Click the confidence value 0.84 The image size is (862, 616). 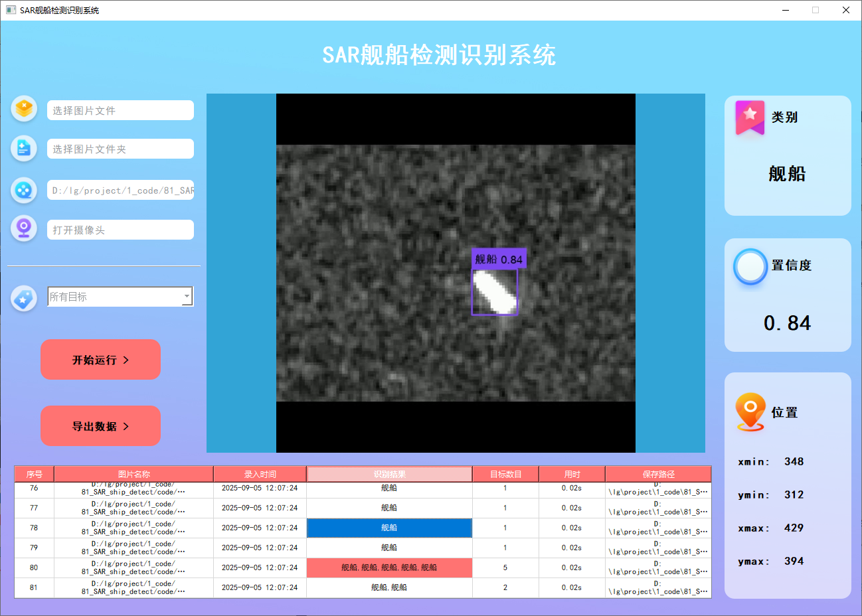click(x=787, y=323)
